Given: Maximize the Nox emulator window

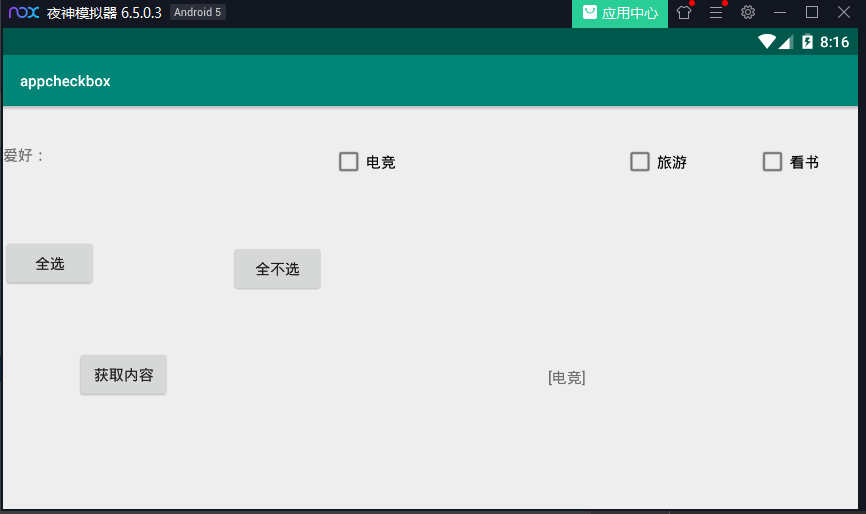Looking at the screenshot, I should point(812,12).
